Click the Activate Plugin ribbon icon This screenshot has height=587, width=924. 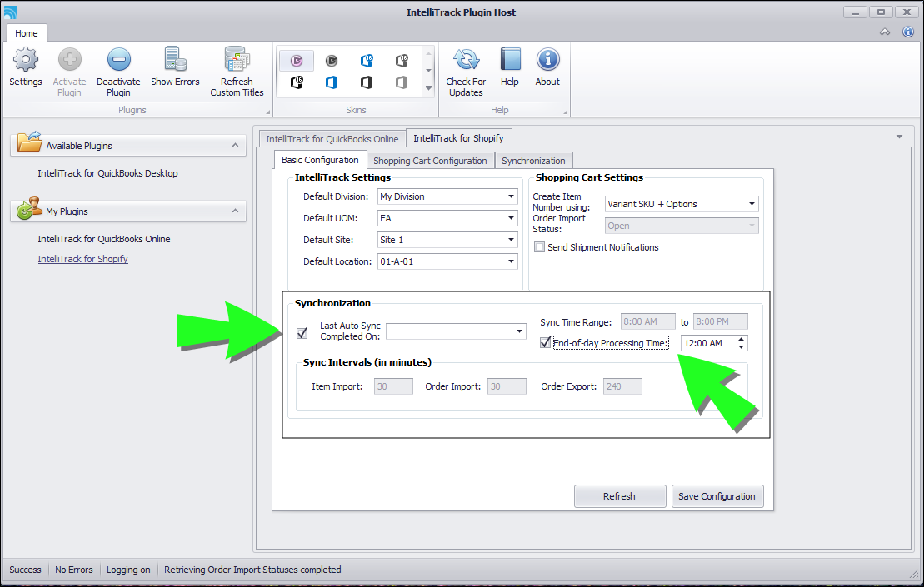69,72
